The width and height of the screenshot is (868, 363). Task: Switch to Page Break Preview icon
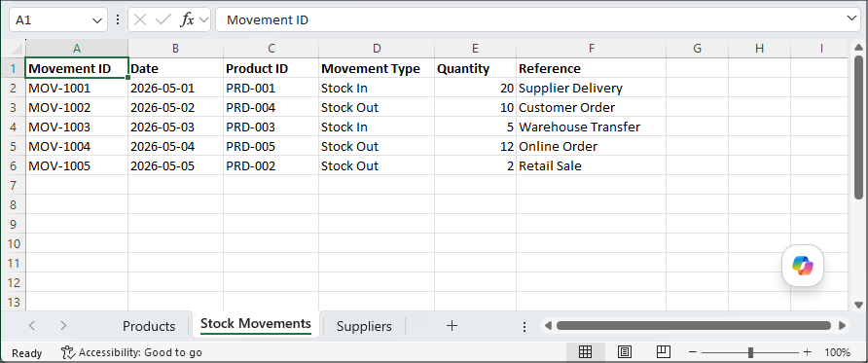coord(664,352)
